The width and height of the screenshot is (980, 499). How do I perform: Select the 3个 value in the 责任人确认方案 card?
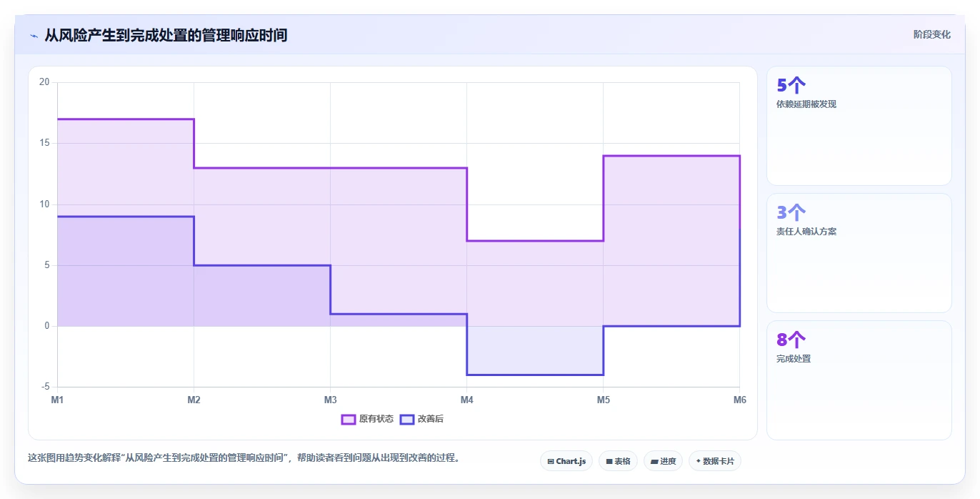point(791,213)
